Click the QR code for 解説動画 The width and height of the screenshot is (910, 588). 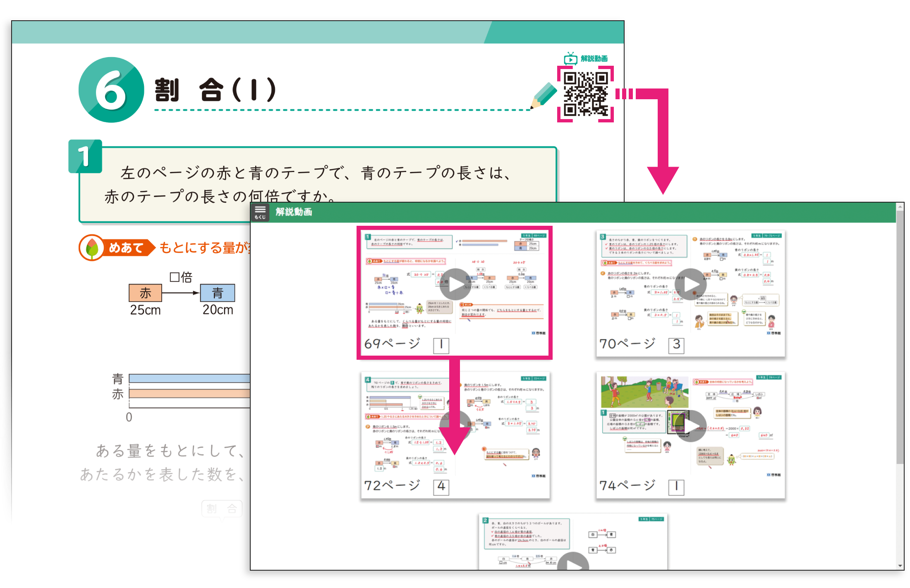click(586, 94)
